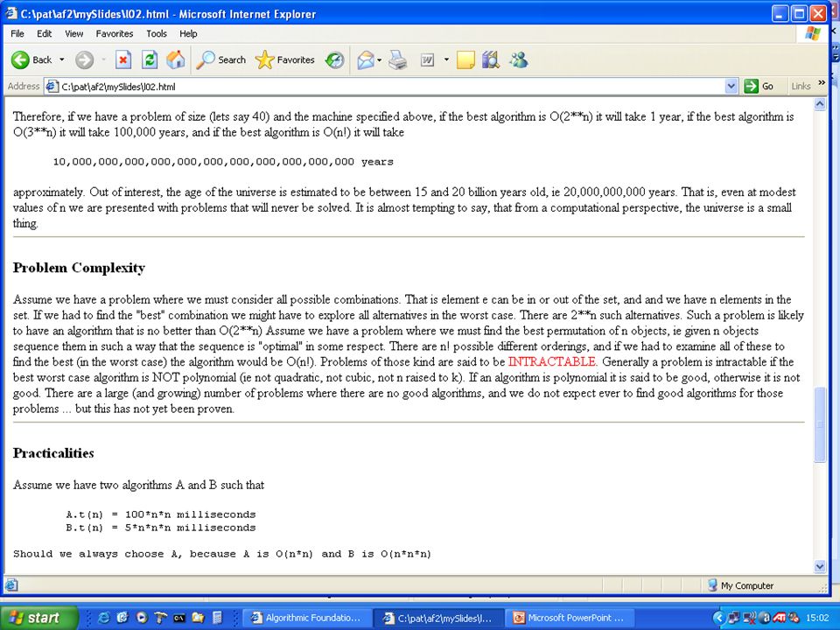This screenshot has height=630, width=840.
Task: Click the media player Quick Launch icon
Action: click(142, 618)
